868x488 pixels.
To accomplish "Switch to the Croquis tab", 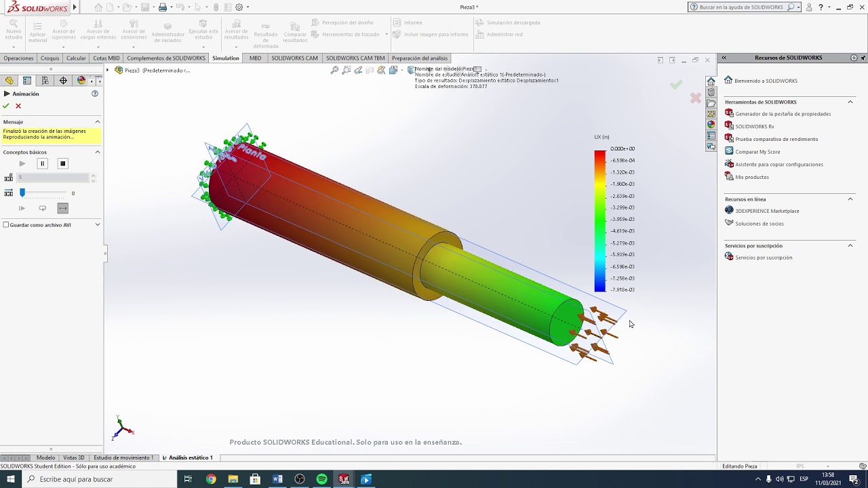I will tap(50, 58).
